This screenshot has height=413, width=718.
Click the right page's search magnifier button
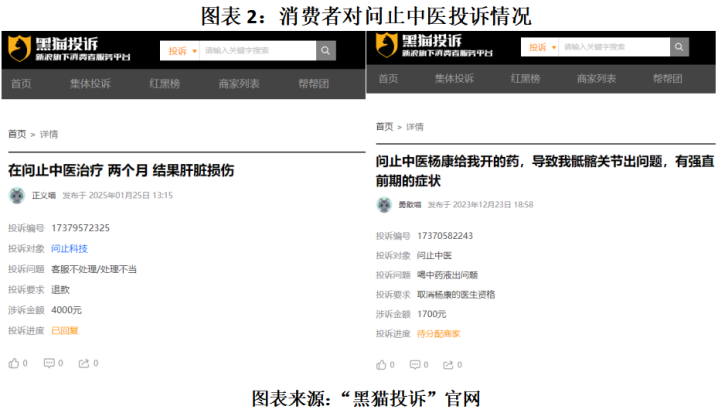[x=679, y=47]
